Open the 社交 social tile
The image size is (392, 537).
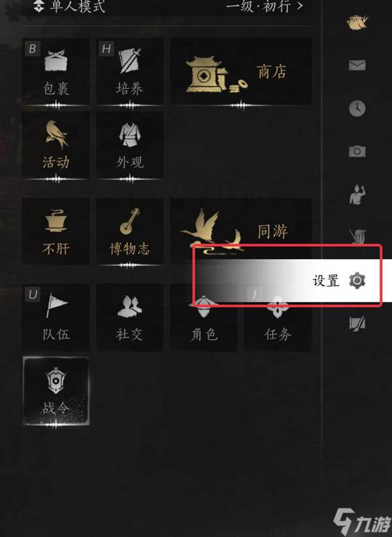pyautogui.click(x=130, y=317)
